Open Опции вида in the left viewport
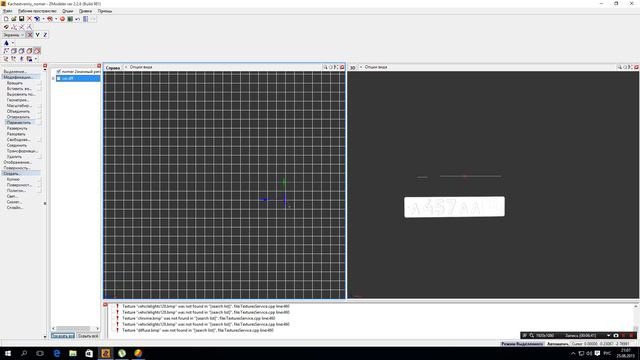The image size is (640, 360). coord(141,67)
